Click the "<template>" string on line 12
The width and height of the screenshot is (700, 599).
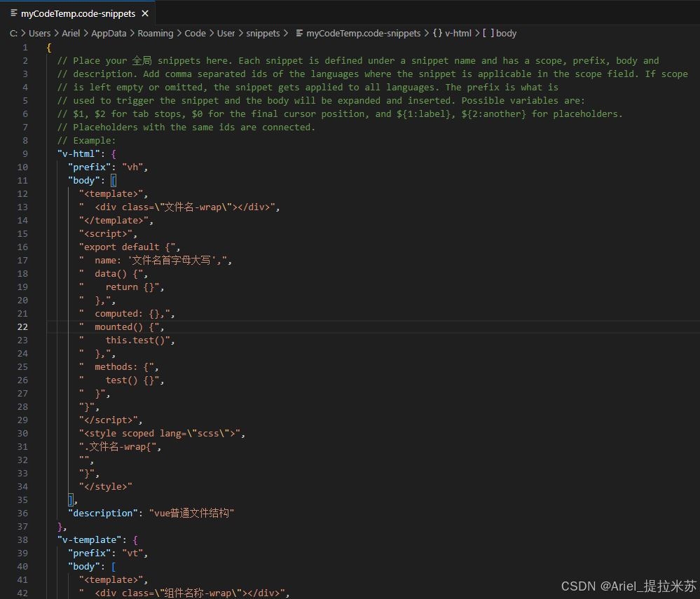[x=111, y=194]
